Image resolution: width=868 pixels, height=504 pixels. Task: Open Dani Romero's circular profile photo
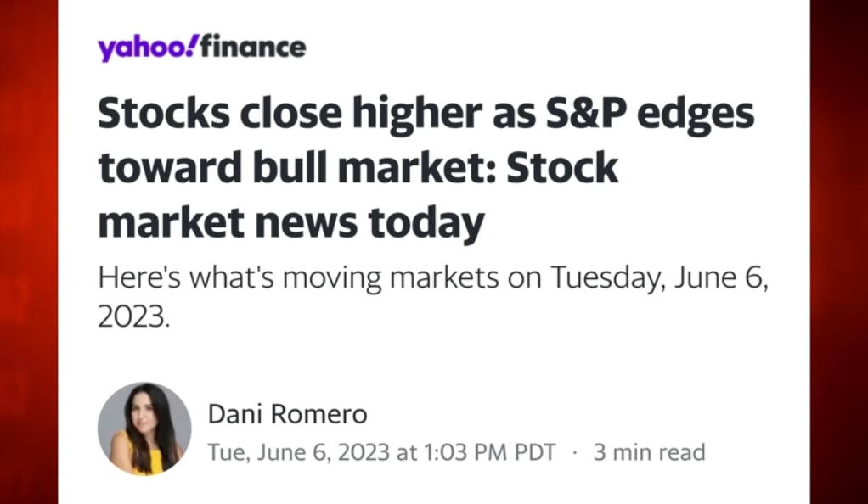pos(144,428)
